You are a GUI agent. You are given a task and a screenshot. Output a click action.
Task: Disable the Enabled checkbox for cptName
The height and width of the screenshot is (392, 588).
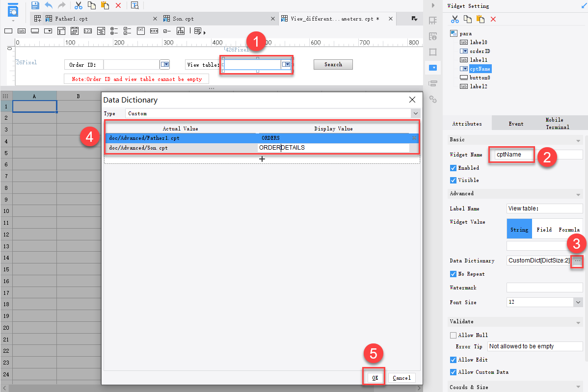[453, 168]
